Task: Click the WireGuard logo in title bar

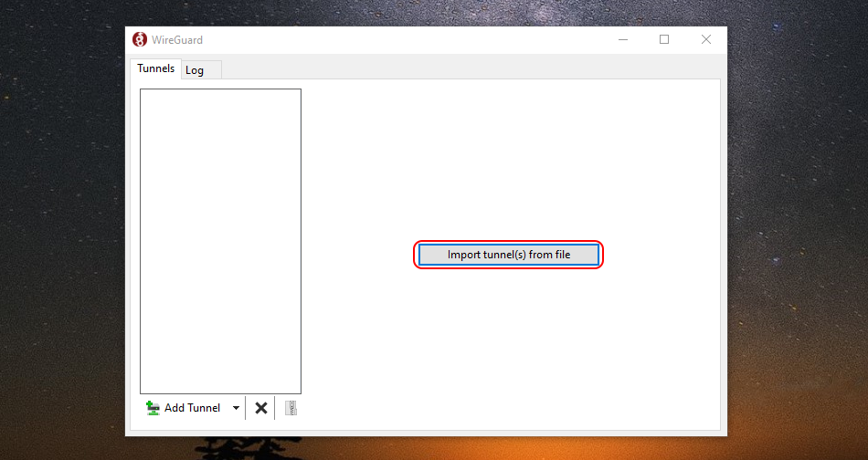Action: (140, 39)
